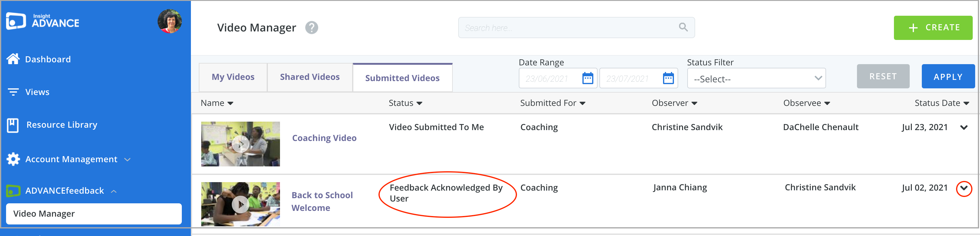Image resolution: width=980 pixels, height=236 pixels.
Task: Expand the Back to School Welcome row
Action: click(x=964, y=188)
